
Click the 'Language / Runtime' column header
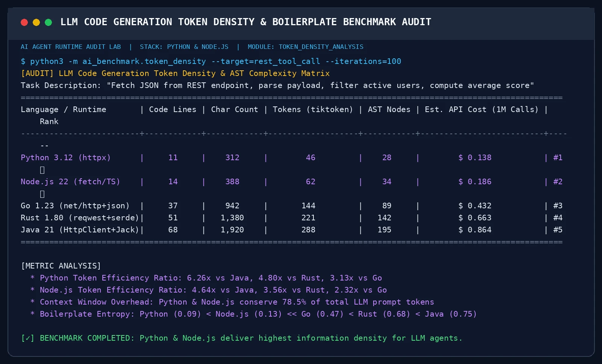click(64, 109)
